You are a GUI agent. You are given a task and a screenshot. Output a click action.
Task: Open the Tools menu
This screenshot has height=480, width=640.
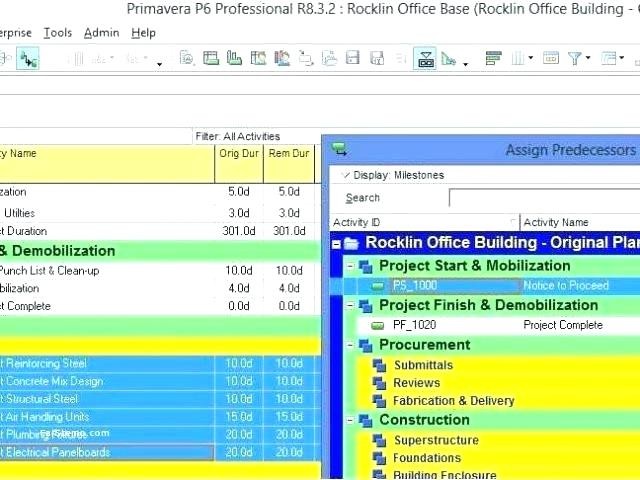[x=58, y=33]
